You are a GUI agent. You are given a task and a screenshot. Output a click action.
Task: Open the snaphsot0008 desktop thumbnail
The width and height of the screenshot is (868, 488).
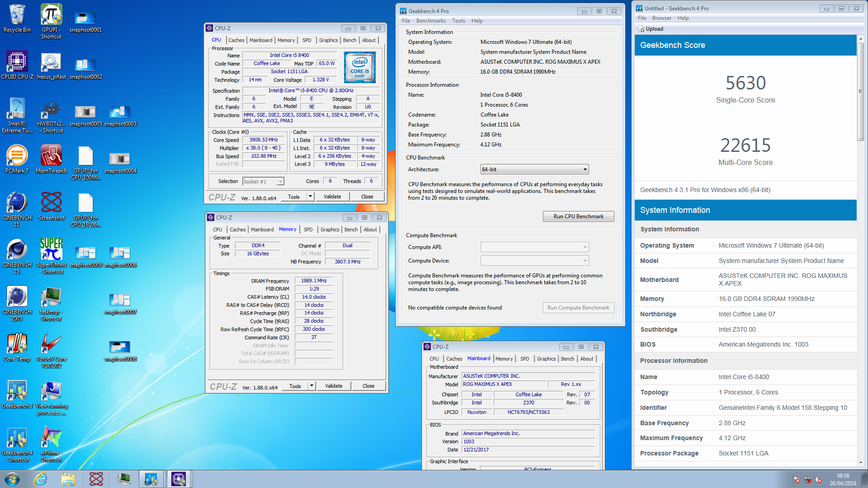point(120,351)
